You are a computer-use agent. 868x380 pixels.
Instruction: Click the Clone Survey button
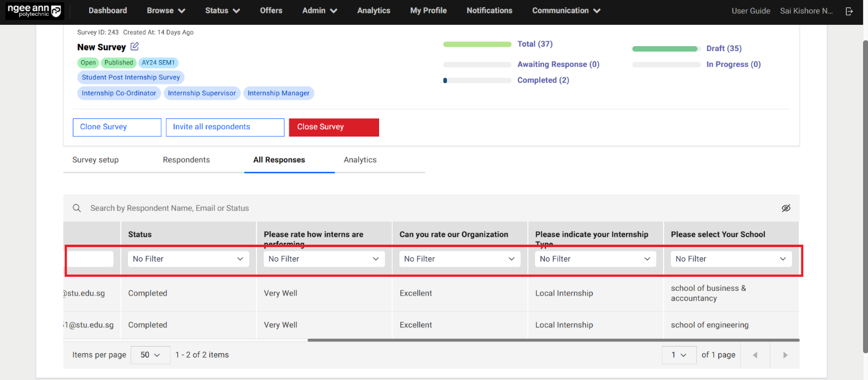click(x=117, y=127)
